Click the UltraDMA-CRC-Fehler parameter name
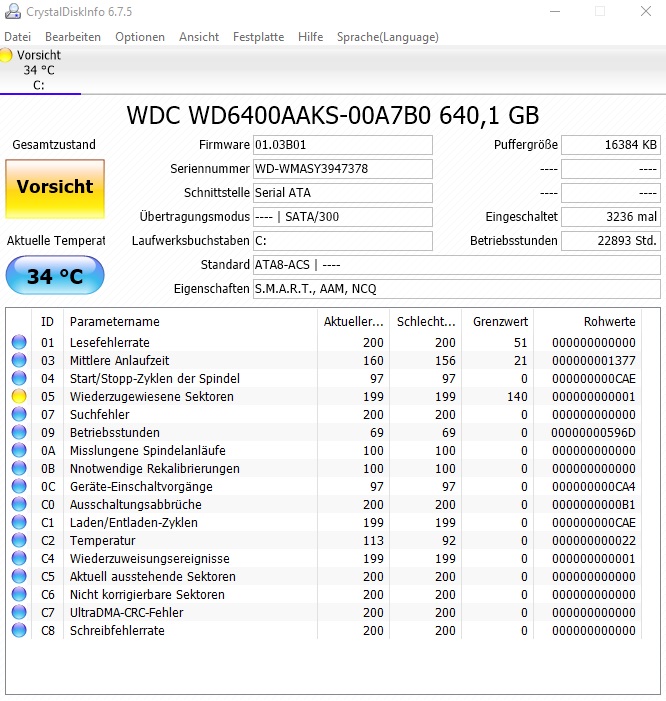This screenshot has height=701, width=666. click(x=126, y=612)
